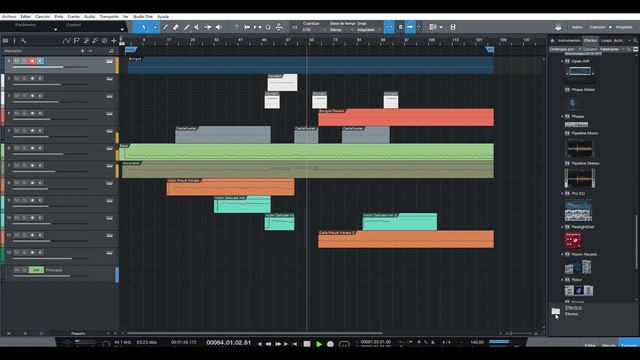The width and height of the screenshot is (640, 360).
Task: Select the RedlightDist effect thumbnail
Action: 573,240
